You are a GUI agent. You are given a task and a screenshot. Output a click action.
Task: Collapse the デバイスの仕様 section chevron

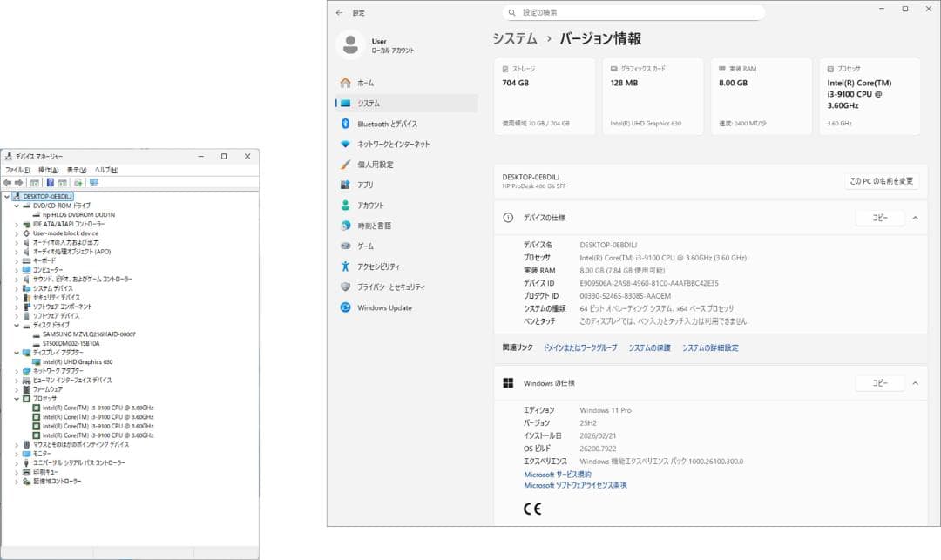click(x=915, y=218)
